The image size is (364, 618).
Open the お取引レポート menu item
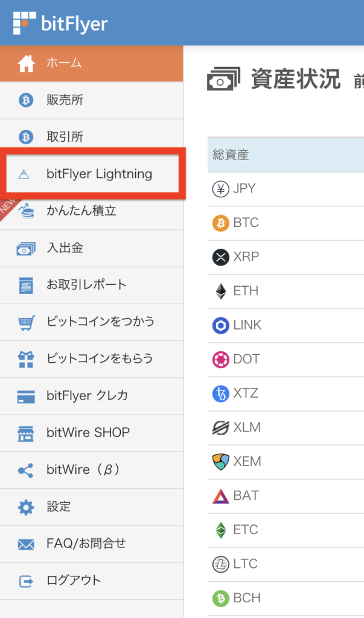86,285
